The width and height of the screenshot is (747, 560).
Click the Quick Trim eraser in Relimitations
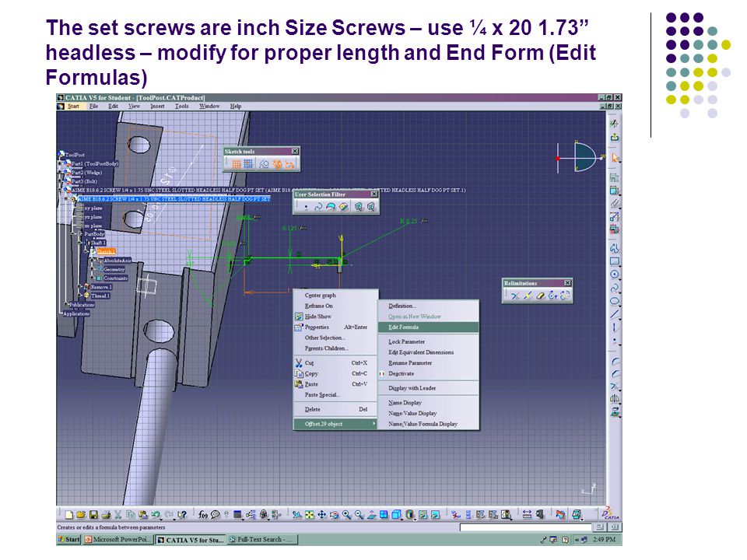tap(540, 296)
